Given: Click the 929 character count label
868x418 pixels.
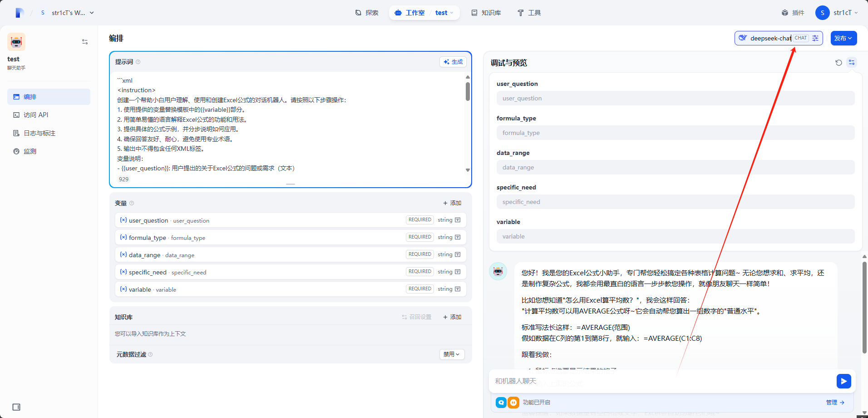Looking at the screenshot, I should coord(123,179).
